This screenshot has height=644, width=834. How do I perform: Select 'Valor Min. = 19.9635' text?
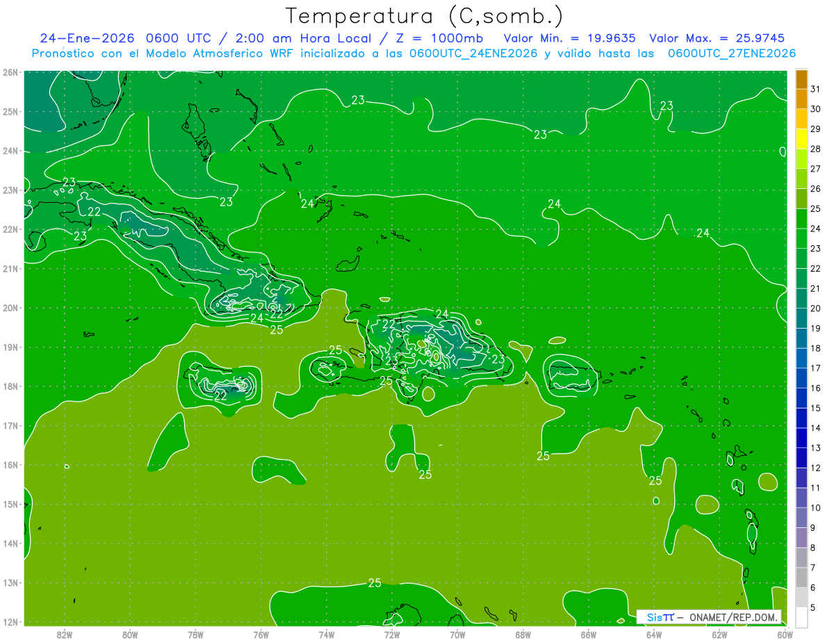coord(570,38)
